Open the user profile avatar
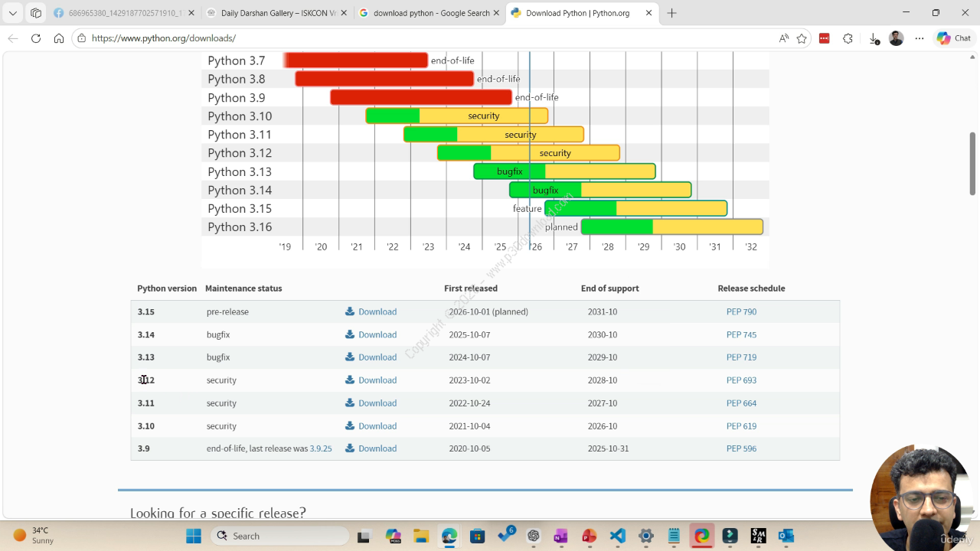This screenshot has width=980, height=551. coord(897,38)
